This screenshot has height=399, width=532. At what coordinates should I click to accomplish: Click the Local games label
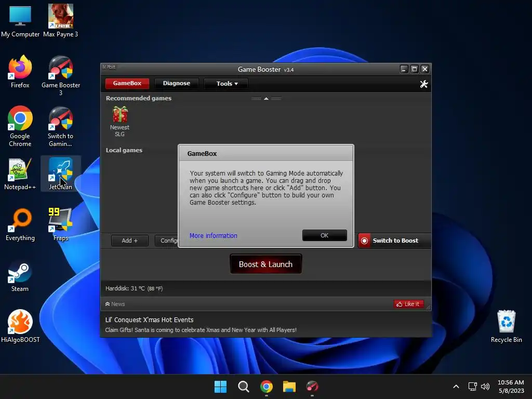click(124, 150)
